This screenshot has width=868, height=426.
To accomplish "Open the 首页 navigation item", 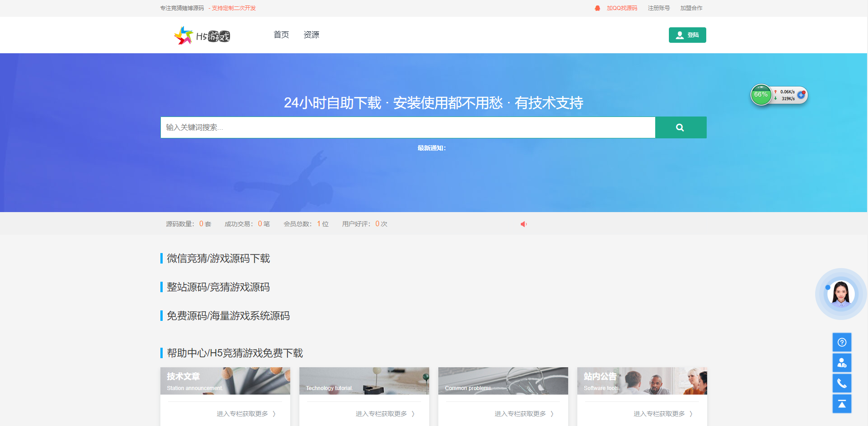I will pos(281,34).
